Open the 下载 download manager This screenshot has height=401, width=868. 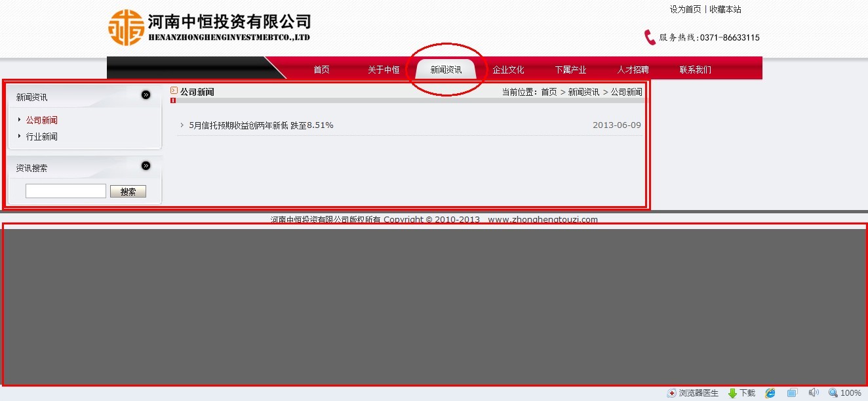click(741, 393)
